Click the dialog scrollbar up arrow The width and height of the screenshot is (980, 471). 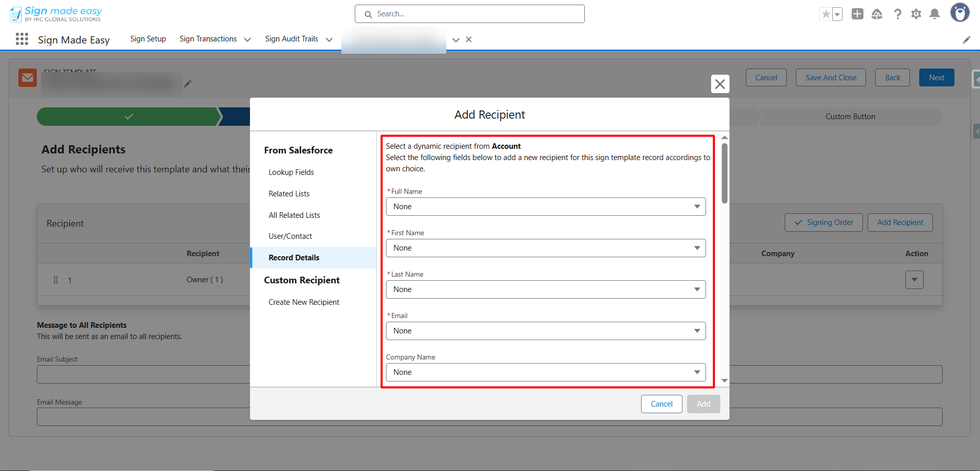coord(724,138)
